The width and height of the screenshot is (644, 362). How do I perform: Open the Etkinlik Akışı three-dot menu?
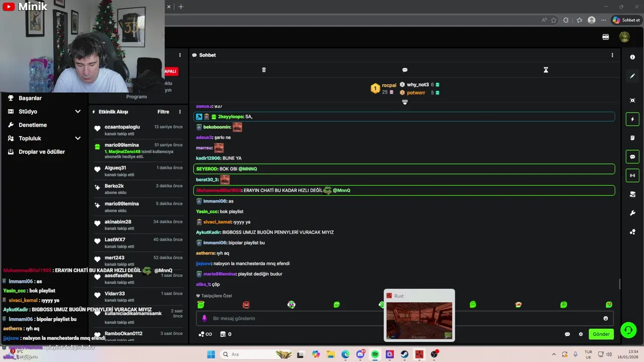pos(180,112)
